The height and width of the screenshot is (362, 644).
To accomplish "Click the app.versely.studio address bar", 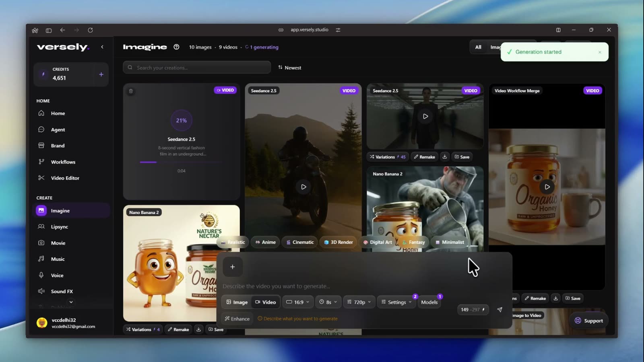I will (310, 30).
